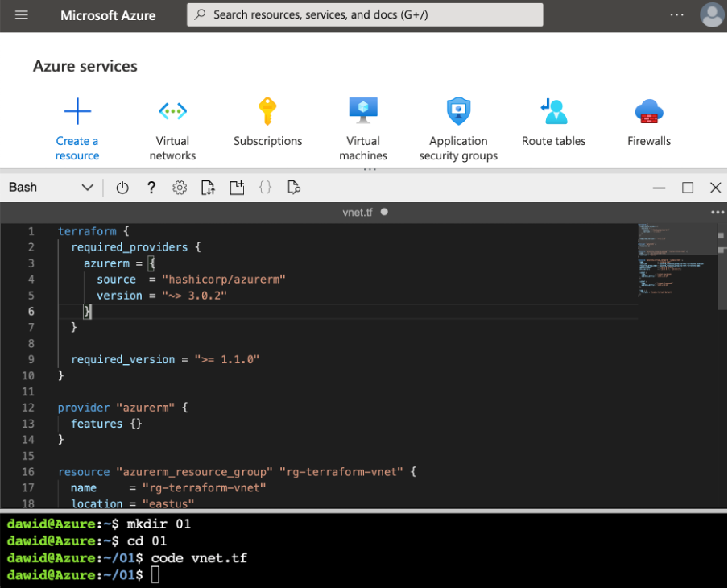The width and height of the screenshot is (728, 588).
Task: Click the Virtual machines label
Action: [x=363, y=148]
